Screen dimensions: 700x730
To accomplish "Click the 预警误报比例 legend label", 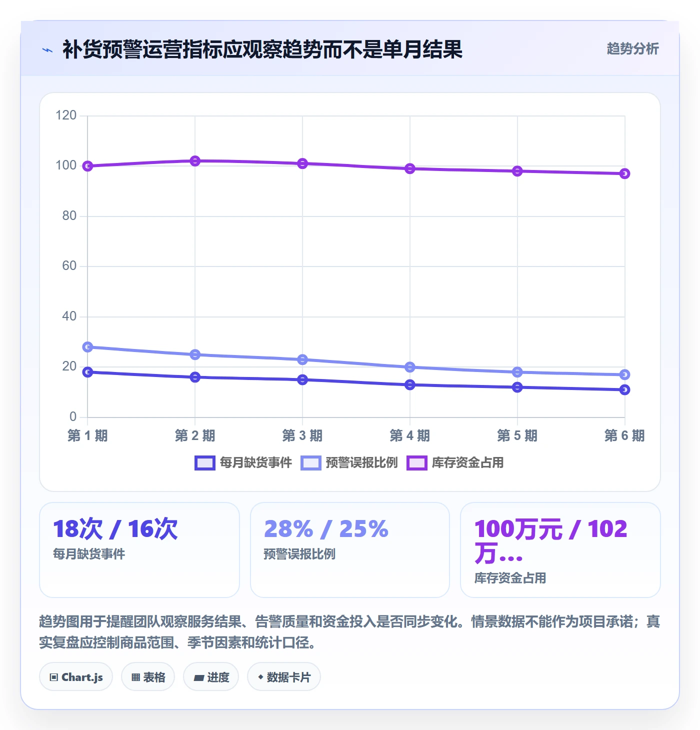I will point(362,463).
